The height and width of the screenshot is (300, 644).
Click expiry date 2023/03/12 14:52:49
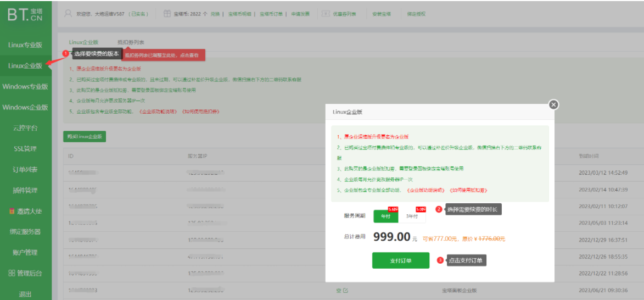point(603,173)
